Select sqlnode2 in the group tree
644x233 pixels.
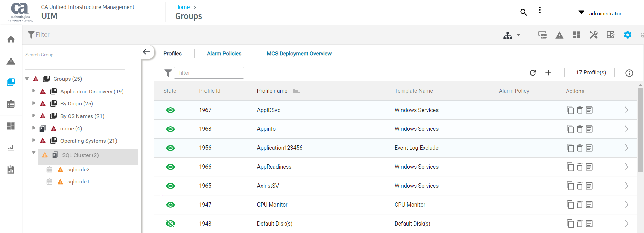pyautogui.click(x=78, y=170)
